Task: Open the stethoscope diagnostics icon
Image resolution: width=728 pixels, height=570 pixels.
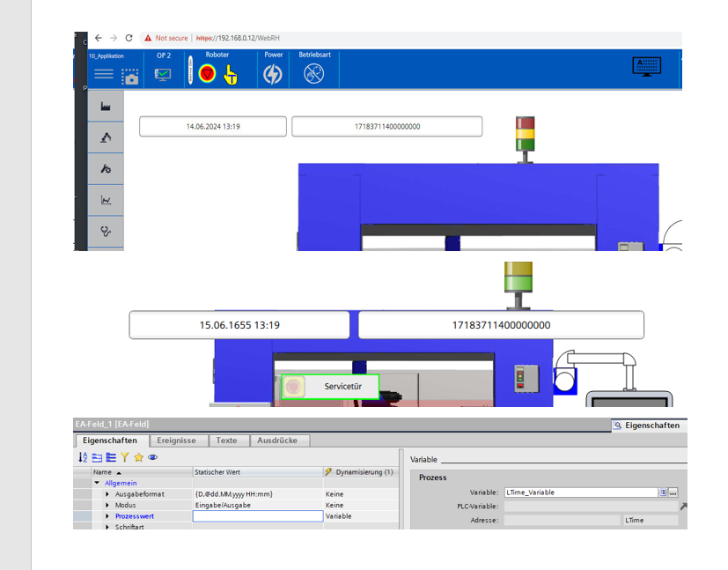Action: point(106,231)
